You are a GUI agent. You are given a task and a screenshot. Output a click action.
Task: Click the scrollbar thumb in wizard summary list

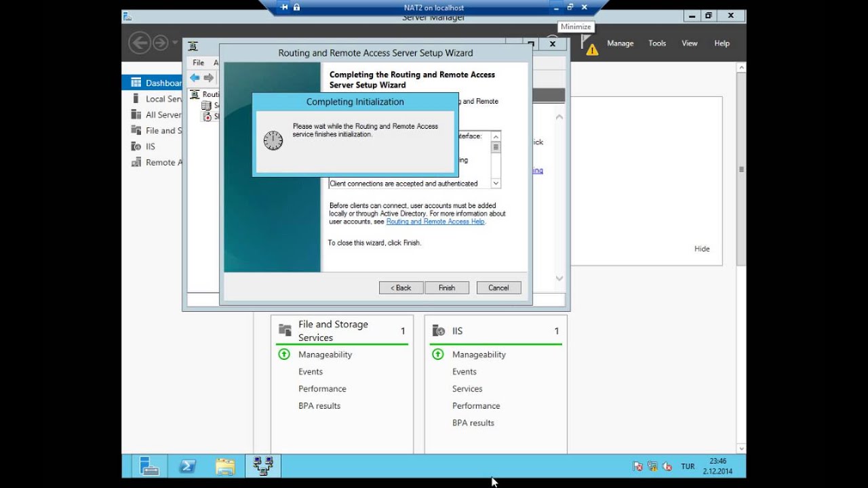coord(496,146)
